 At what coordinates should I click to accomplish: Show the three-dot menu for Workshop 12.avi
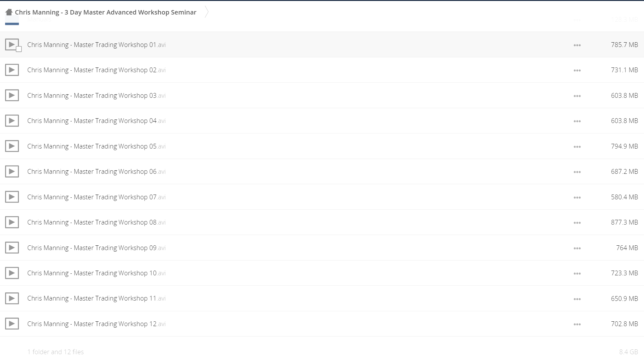(x=577, y=325)
